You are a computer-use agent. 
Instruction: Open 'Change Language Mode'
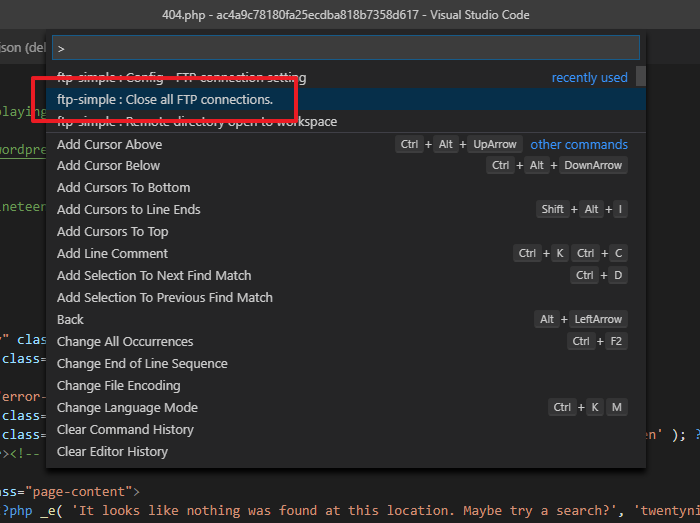coord(346,407)
